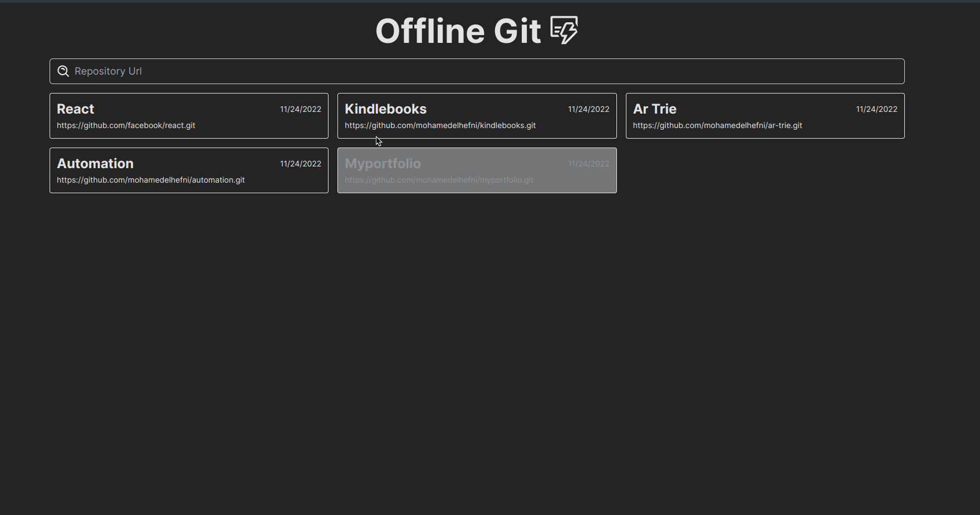Open the Automation repository card
Screen dimensions: 980x515
(x=189, y=170)
